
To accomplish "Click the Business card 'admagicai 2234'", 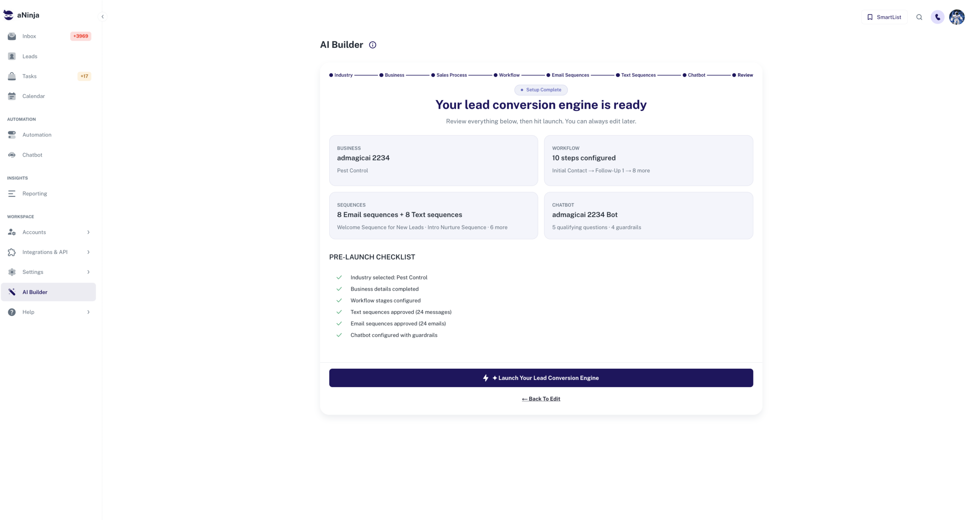I will [x=433, y=160].
